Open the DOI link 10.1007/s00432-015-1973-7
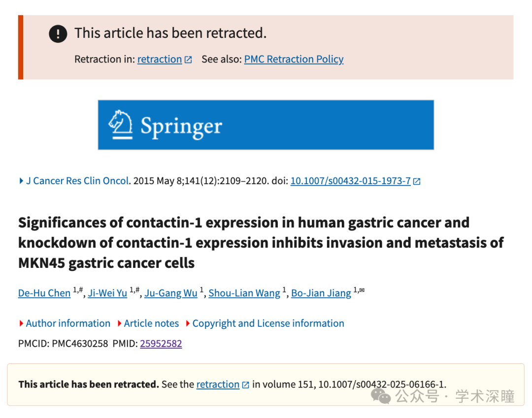The height and width of the screenshot is (418, 532). click(351, 181)
